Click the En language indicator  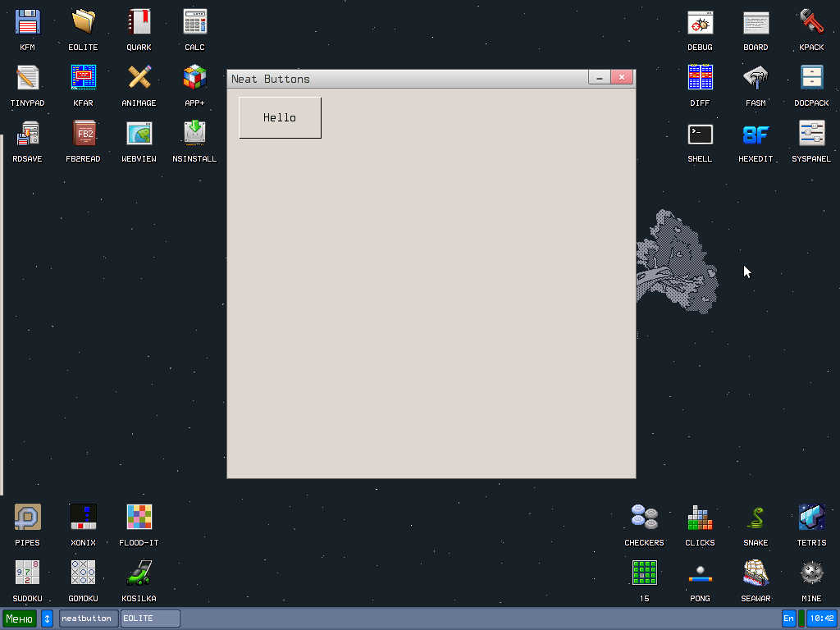pos(787,618)
